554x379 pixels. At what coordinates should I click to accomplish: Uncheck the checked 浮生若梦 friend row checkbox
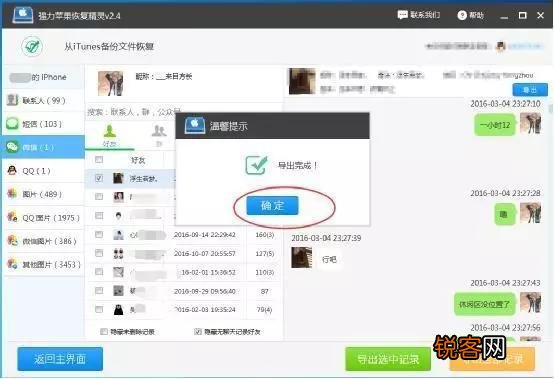[x=99, y=178]
